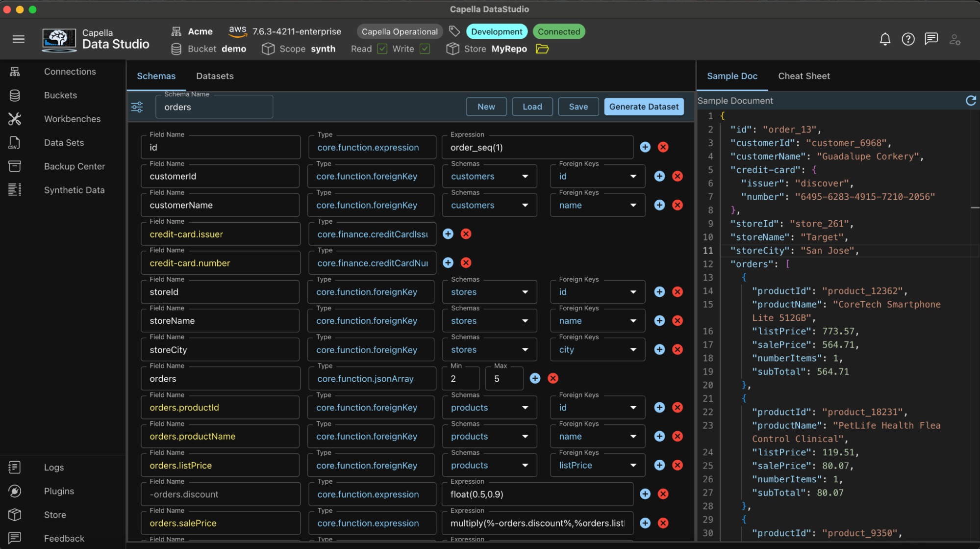Click the tag icon beside Capella Operational

click(x=454, y=31)
